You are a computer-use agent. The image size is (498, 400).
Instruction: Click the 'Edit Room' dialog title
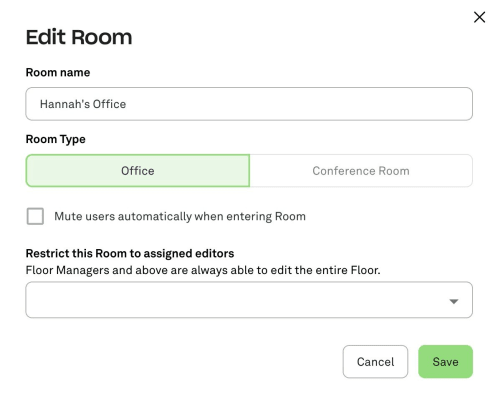pyautogui.click(x=79, y=37)
